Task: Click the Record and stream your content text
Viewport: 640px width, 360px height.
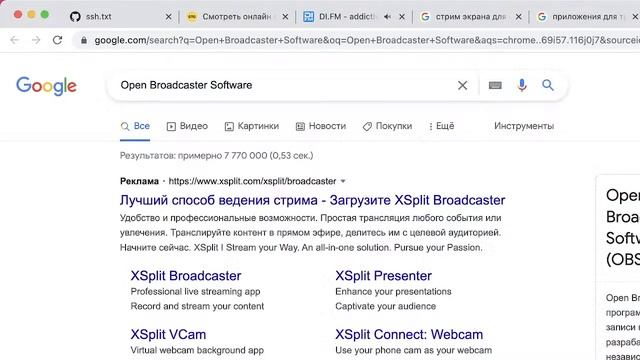Action: tap(197, 306)
